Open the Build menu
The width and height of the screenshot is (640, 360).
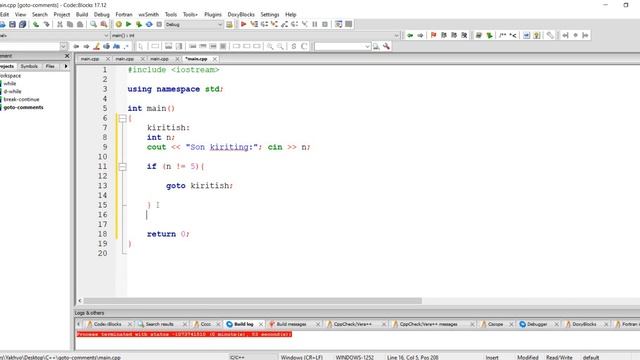pos(82,14)
